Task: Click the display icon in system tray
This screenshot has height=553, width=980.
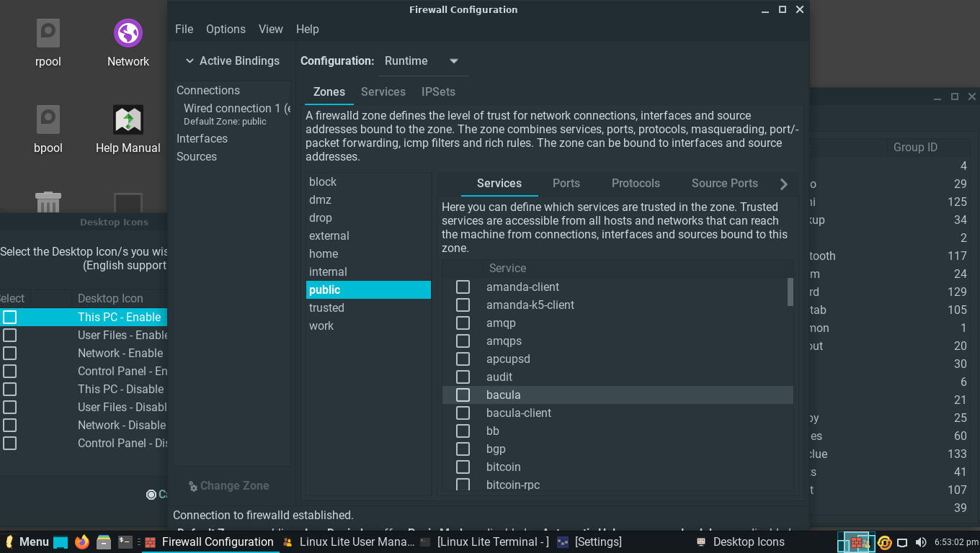Action: click(x=902, y=542)
